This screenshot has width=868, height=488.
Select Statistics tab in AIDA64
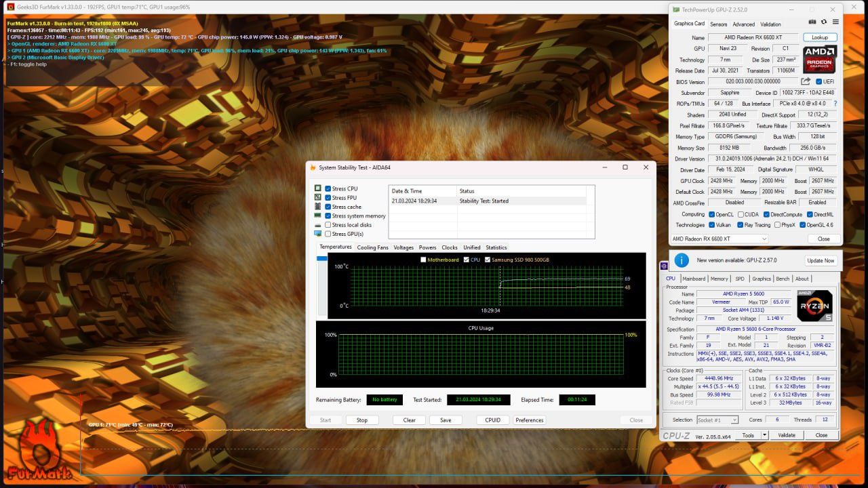tap(496, 247)
